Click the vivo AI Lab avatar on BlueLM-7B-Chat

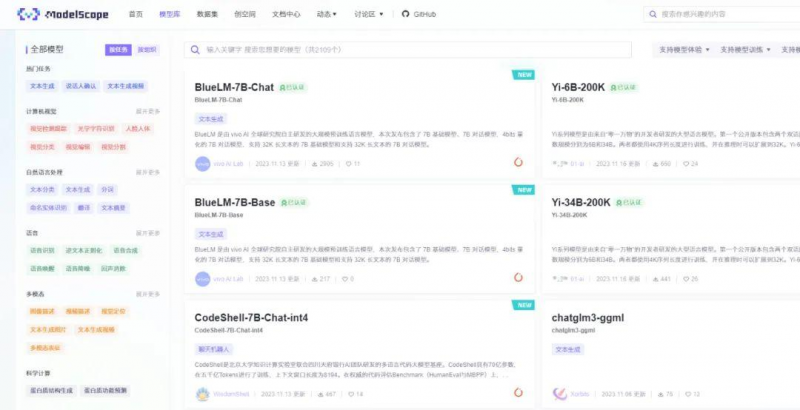(203, 164)
